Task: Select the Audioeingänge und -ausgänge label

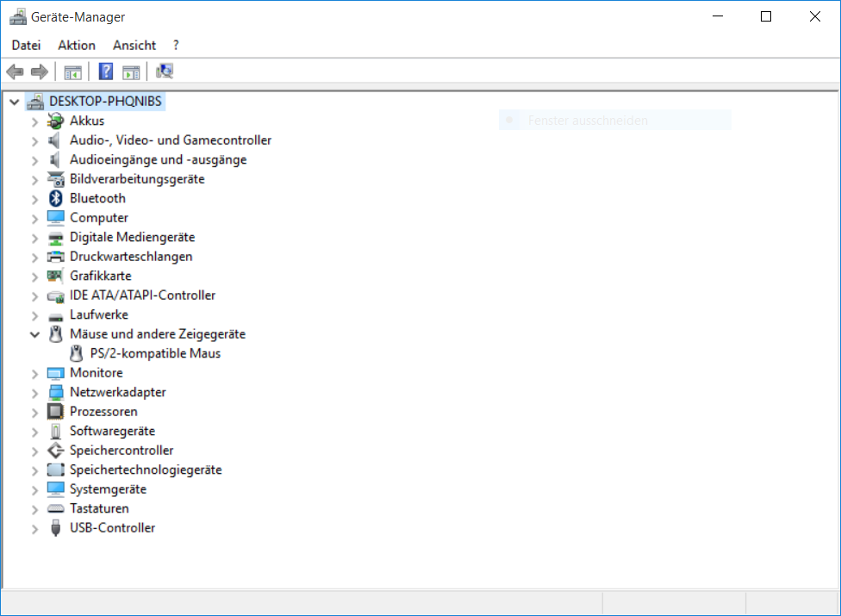Action: (159, 159)
